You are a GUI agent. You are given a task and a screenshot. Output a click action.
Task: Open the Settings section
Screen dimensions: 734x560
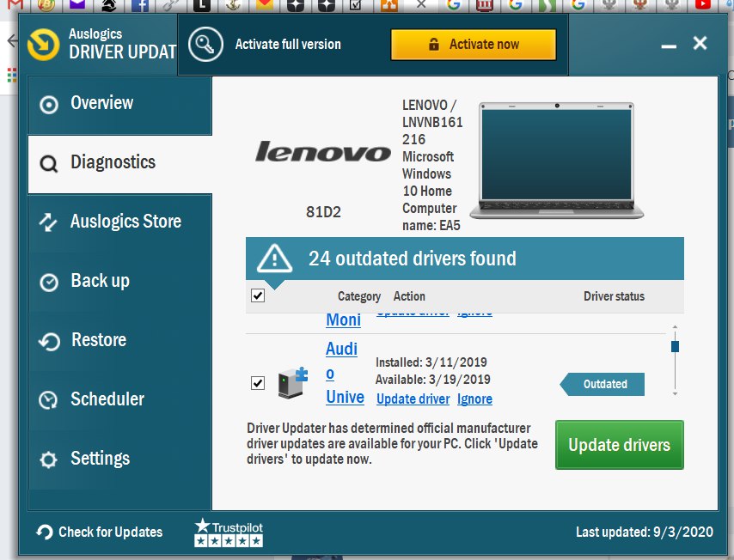(x=119, y=460)
